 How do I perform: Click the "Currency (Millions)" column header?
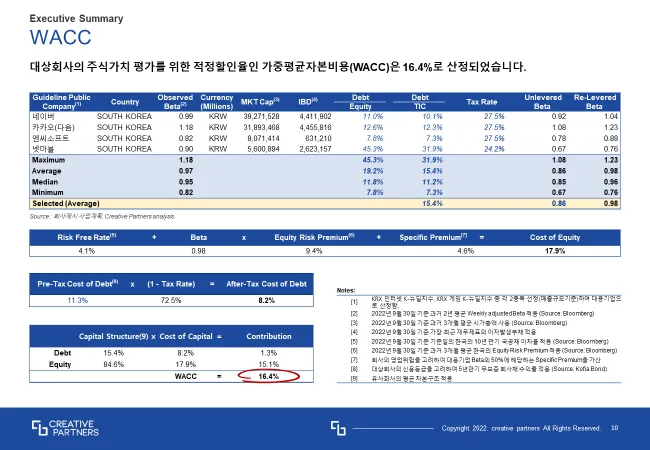point(216,102)
